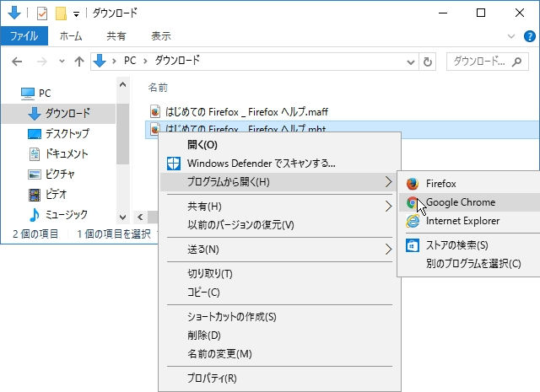Click the Properties checkmark quick access icon
Image resolution: width=540 pixels, height=392 pixels.
(42, 13)
